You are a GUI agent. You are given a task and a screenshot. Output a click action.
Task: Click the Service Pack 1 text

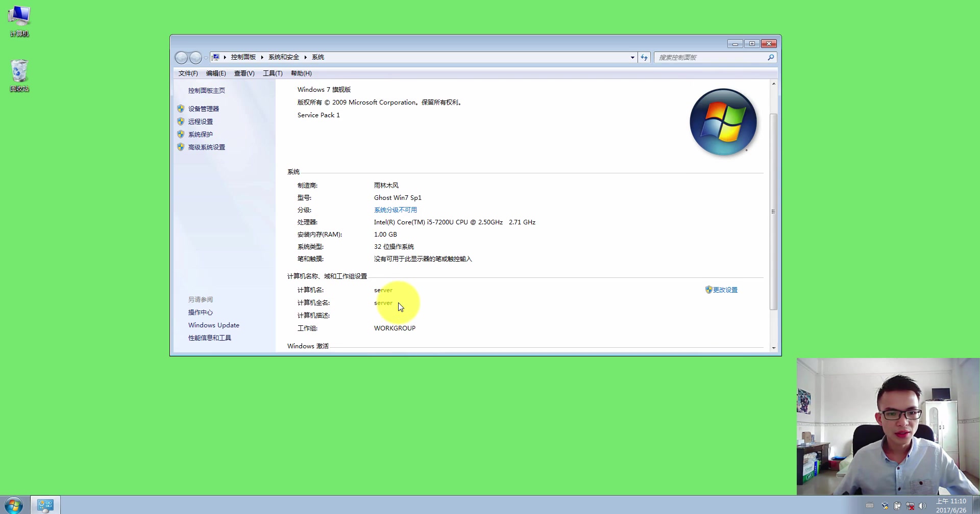318,115
